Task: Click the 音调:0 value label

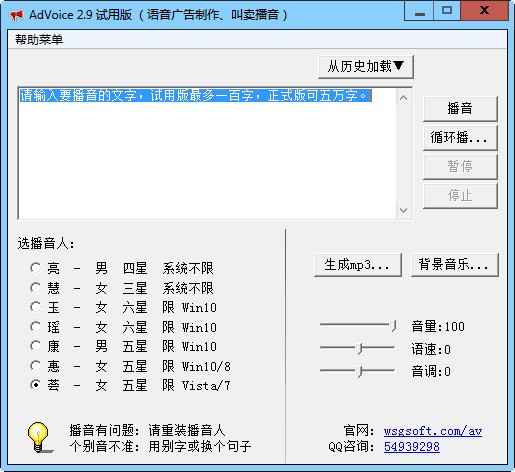Action: [x=431, y=371]
